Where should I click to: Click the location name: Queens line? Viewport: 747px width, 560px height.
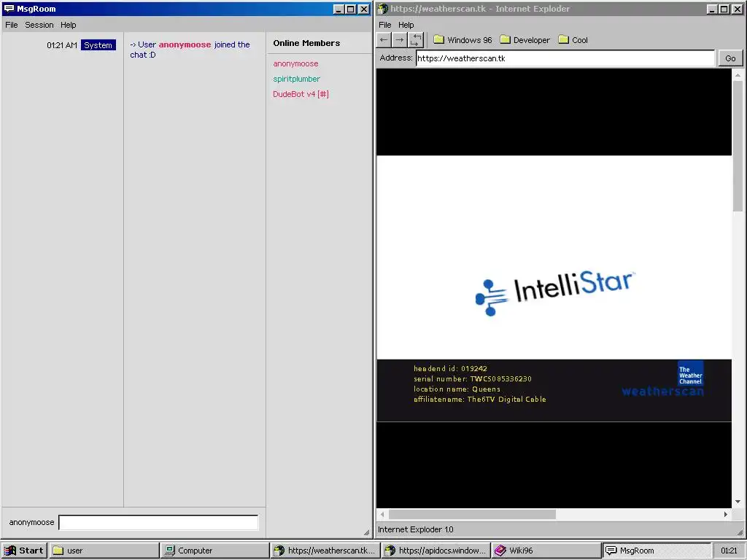pos(457,389)
